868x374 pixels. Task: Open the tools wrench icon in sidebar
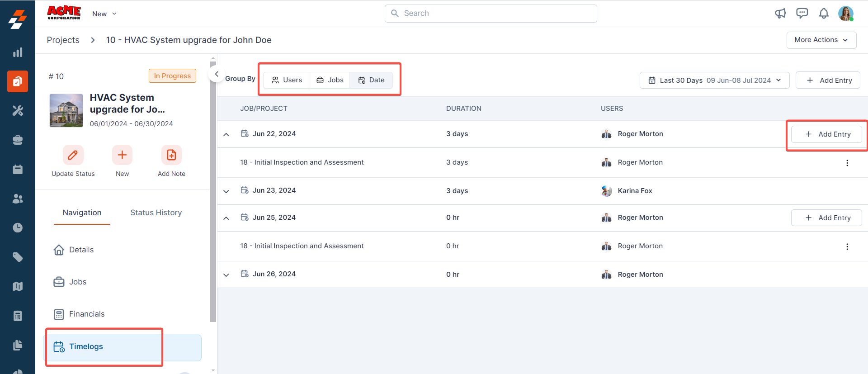click(x=18, y=111)
